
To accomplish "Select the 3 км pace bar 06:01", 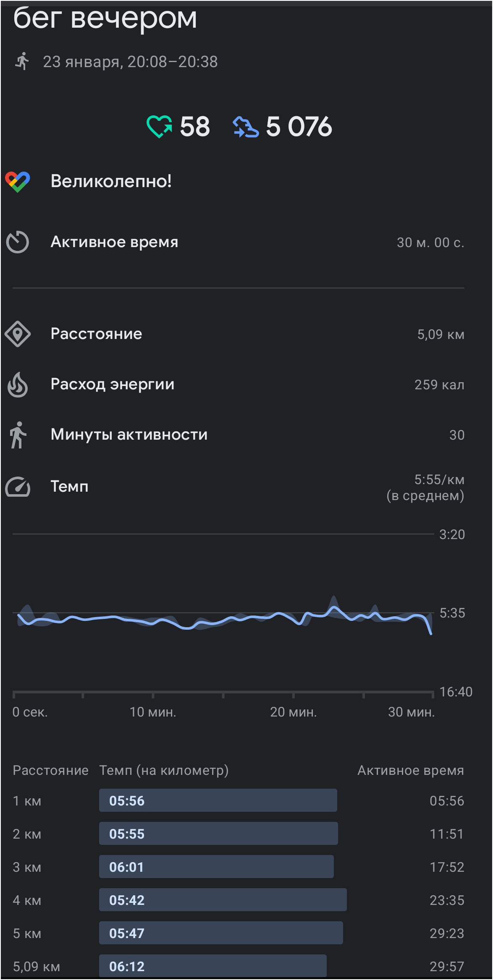I will tap(216, 867).
